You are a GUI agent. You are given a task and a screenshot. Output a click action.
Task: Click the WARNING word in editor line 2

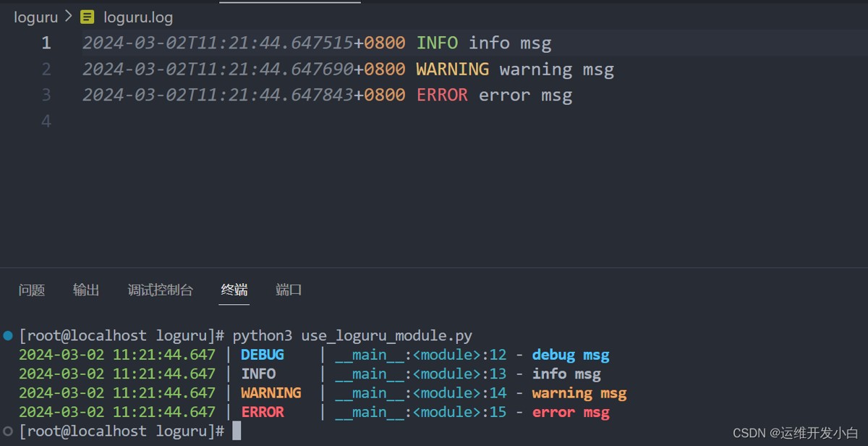click(x=453, y=70)
